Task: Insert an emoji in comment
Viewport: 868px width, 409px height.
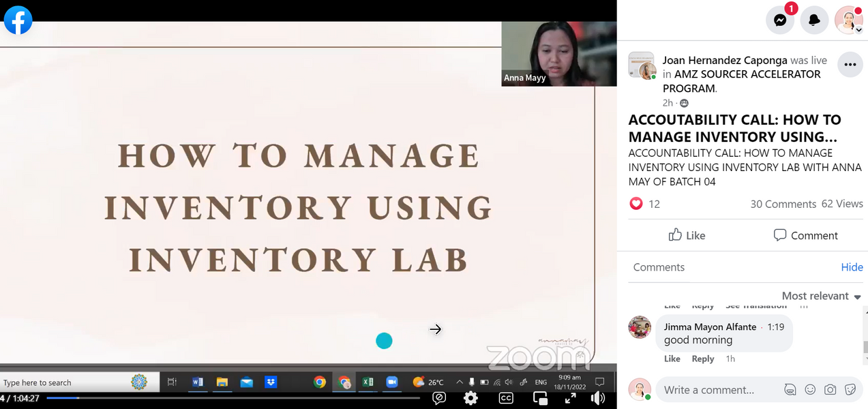Action: 810,390
